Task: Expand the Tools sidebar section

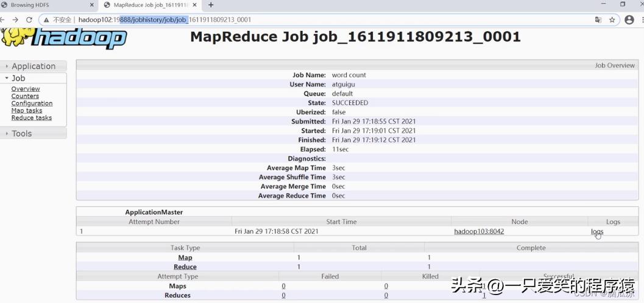Action: 34,133
